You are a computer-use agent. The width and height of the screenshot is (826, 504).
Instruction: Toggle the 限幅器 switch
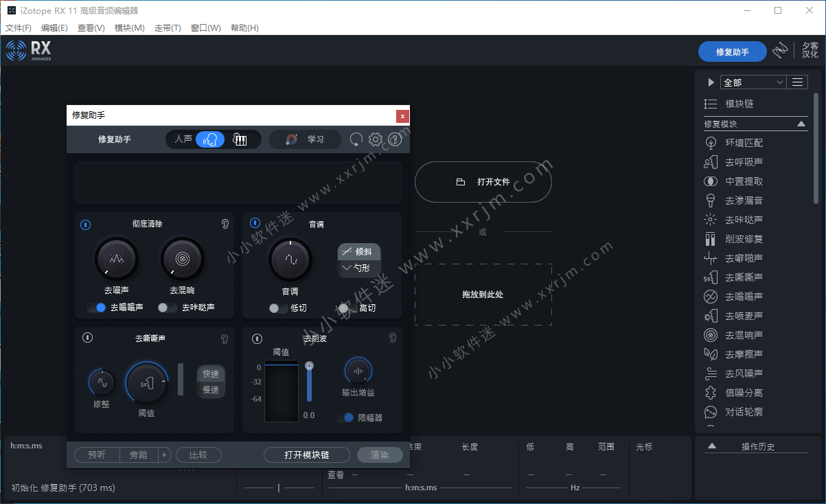click(x=345, y=417)
